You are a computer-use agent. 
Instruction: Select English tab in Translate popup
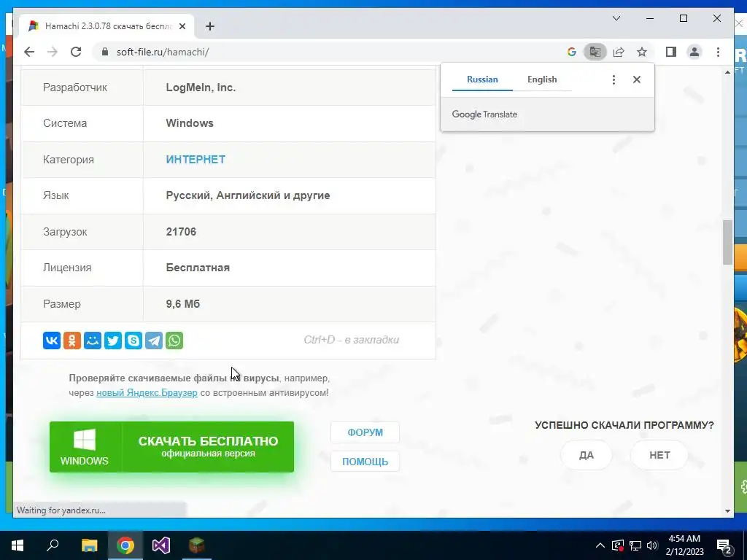[542, 79]
